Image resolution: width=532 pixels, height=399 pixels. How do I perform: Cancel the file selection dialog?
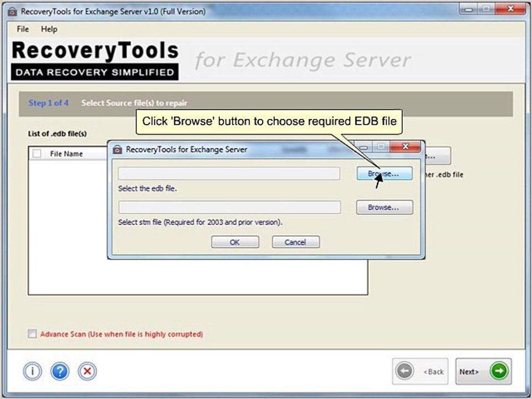click(295, 242)
